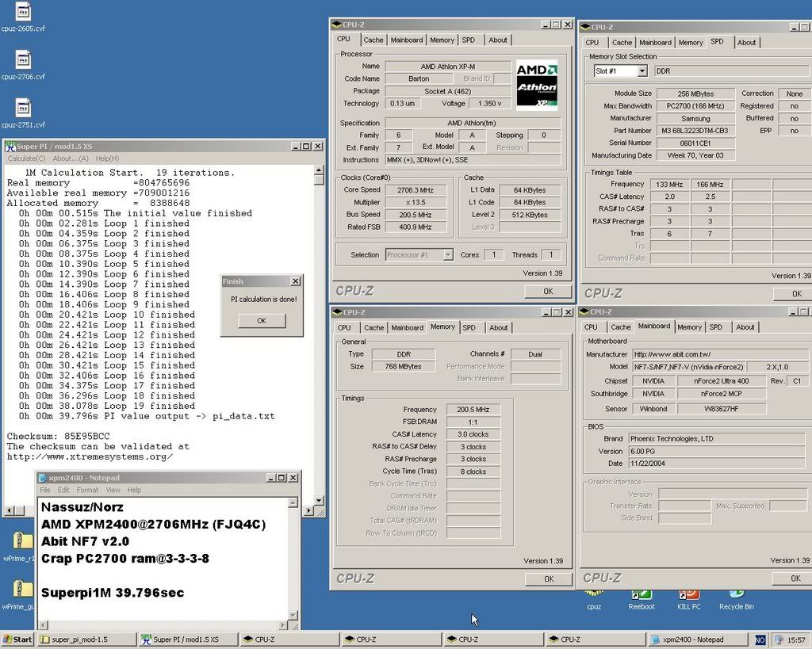Viewport: 812px width, 649px height.
Task: Click http://www.xtremesystems.org/ text in Super PI
Action: pyautogui.click(x=90, y=456)
